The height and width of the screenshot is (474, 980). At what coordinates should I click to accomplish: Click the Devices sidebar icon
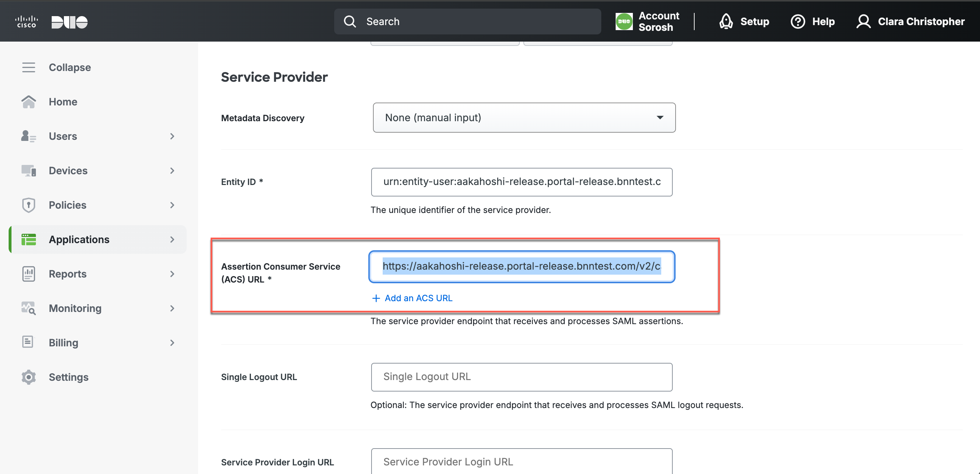(x=28, y=171)
